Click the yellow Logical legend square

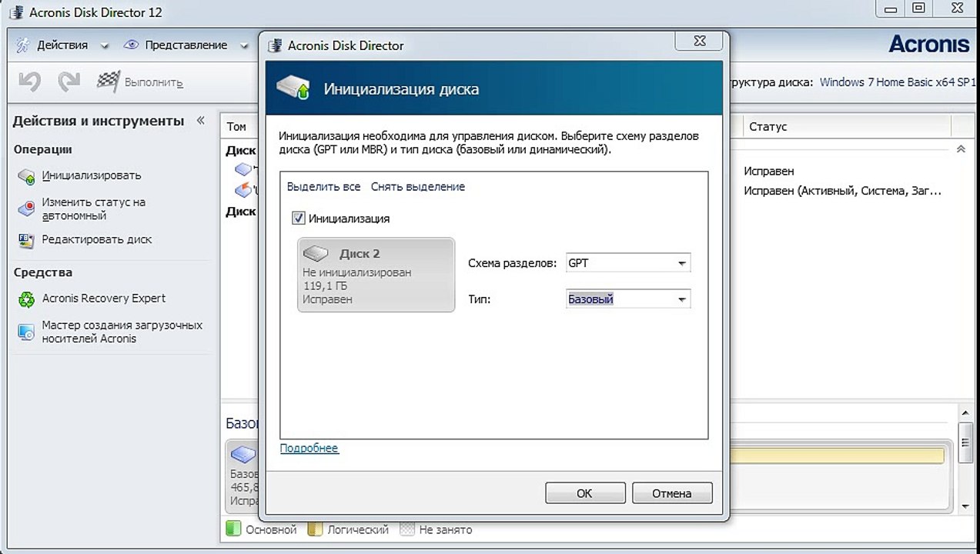click(x=314, y=529)
